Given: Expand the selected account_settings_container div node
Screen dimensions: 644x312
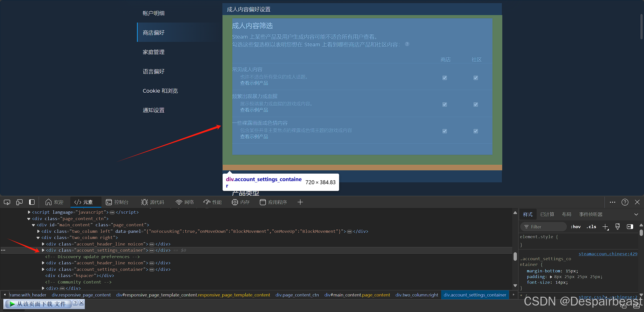Looking at the screenshot, I should point(43,250).
